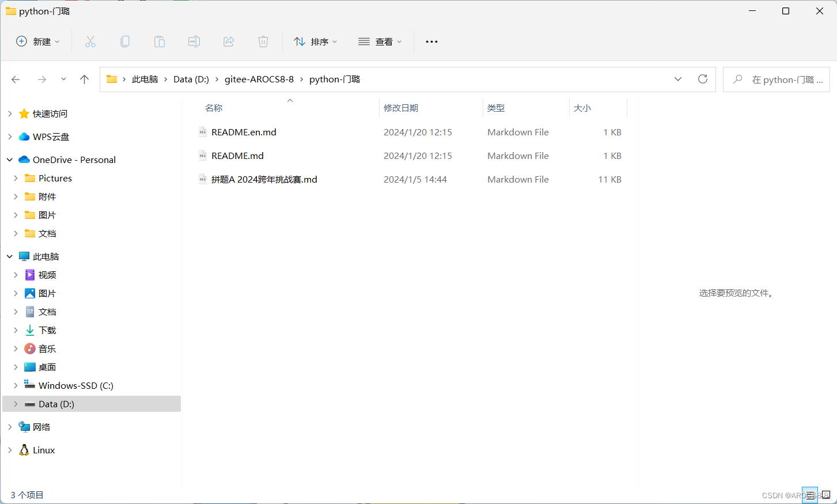
Task: Expand the OneDrive - Personal tree chevron
Action: tap(9, 160)
